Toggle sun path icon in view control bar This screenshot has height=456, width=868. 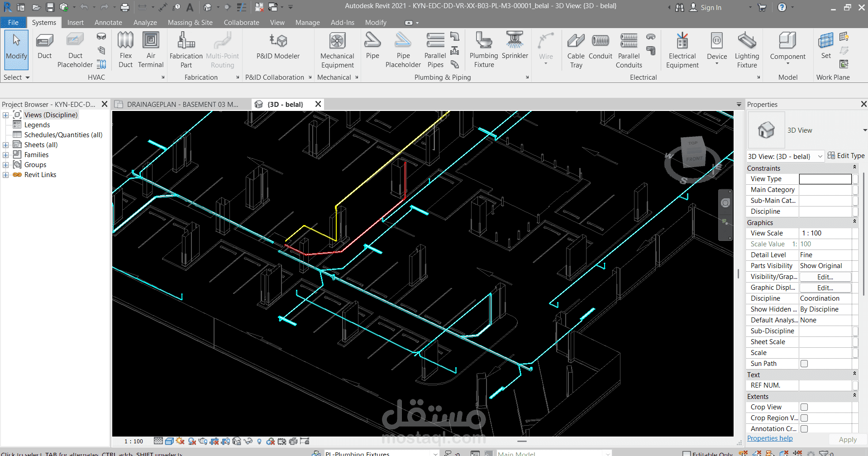point(180,441)
